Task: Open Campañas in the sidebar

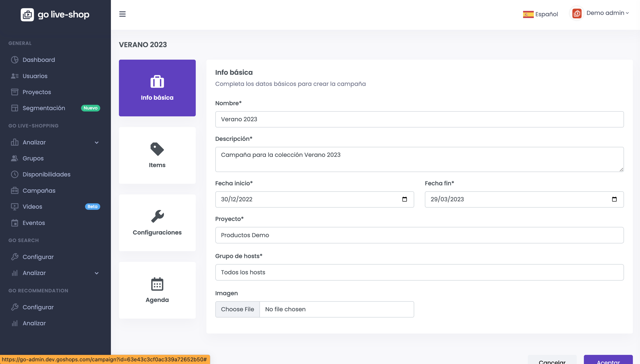Action: (39, 190)
